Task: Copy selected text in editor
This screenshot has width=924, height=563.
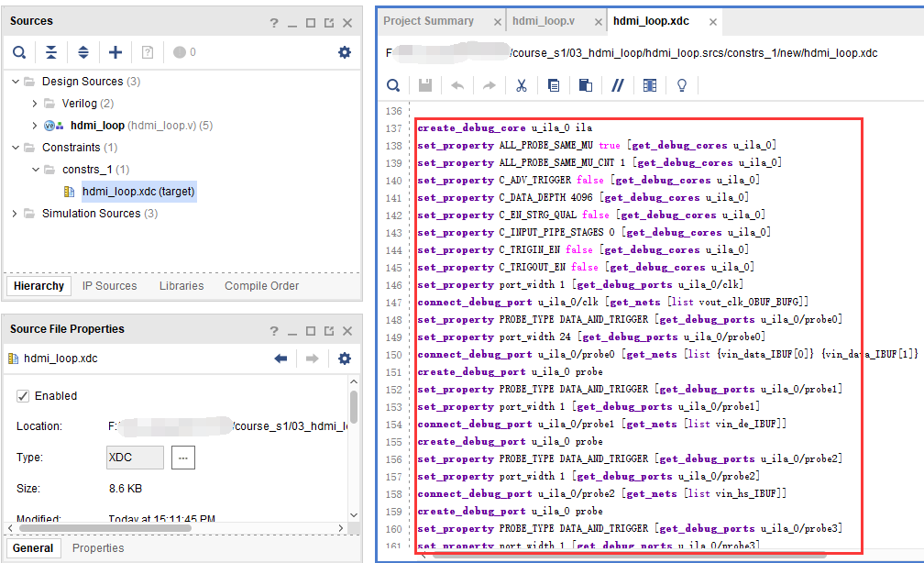Action: coord(554,85)
